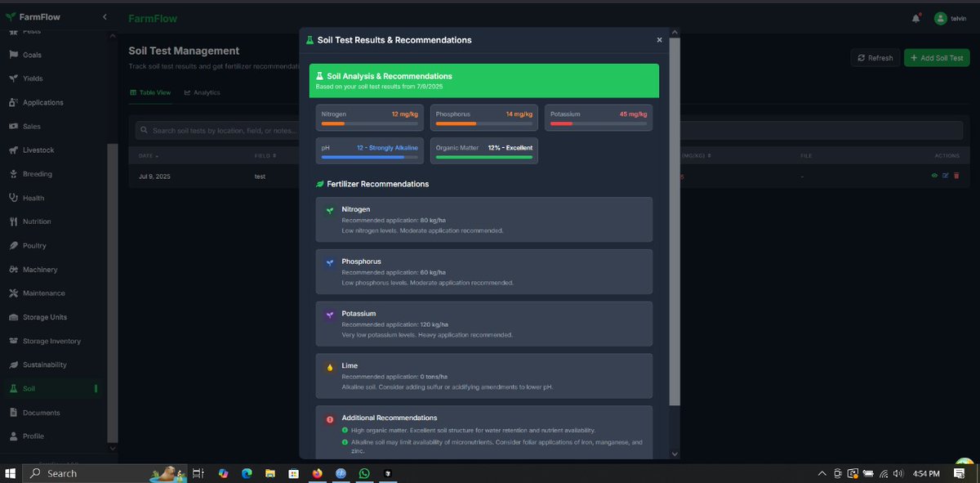
Task: Edit the test soil record
Action: pyautogui.click(x=946, y=176)
